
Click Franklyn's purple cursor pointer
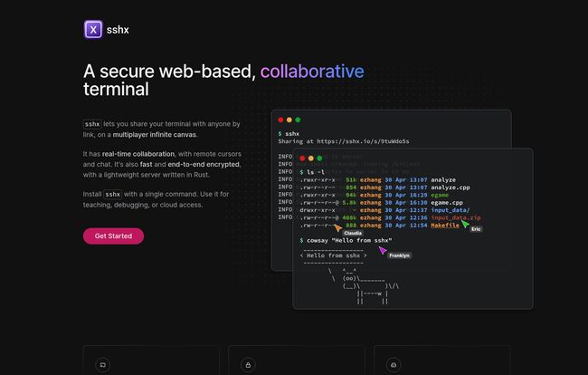[x=383, y=250]
